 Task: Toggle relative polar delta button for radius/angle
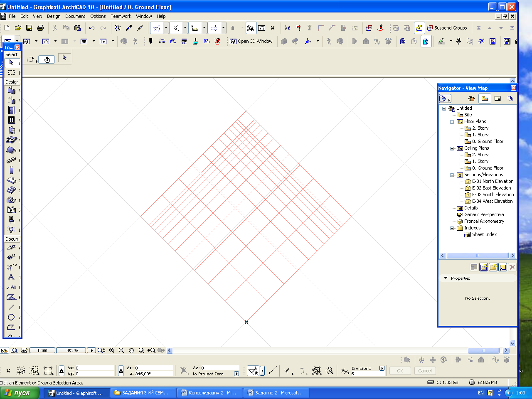pyautogui.click(x=121, y=371)
